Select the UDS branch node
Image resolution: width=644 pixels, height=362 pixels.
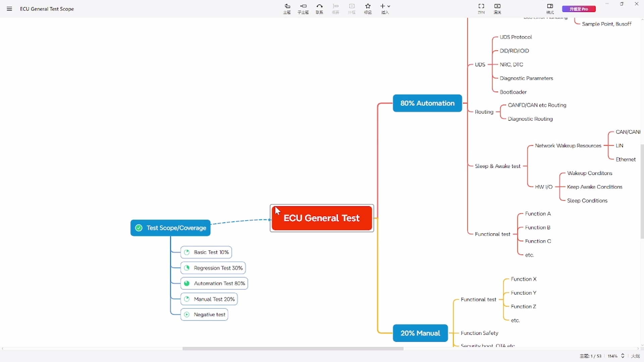pos(480,64)
